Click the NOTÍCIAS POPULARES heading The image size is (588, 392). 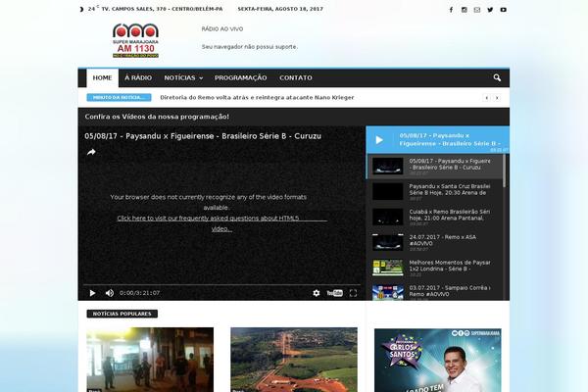pos(122,314)
